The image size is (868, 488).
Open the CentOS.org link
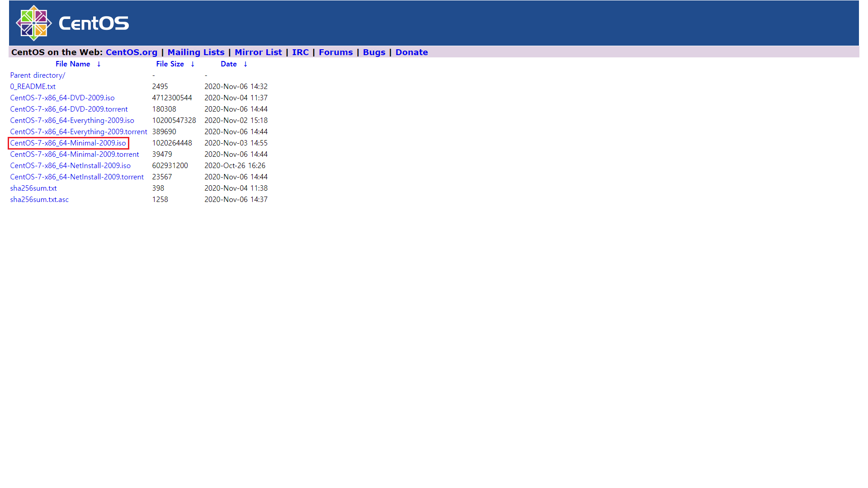pos(132,52)
